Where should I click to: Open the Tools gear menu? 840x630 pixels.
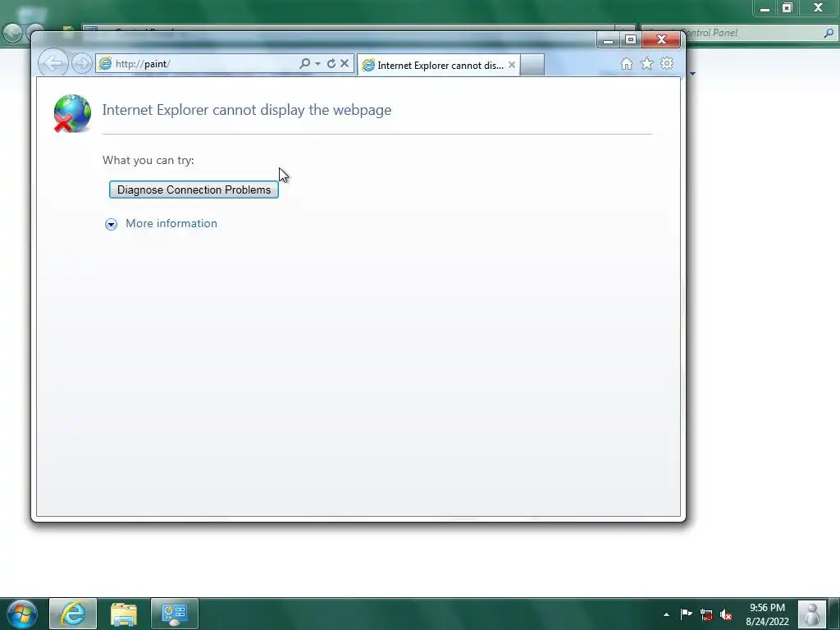[x=666, y=64]
